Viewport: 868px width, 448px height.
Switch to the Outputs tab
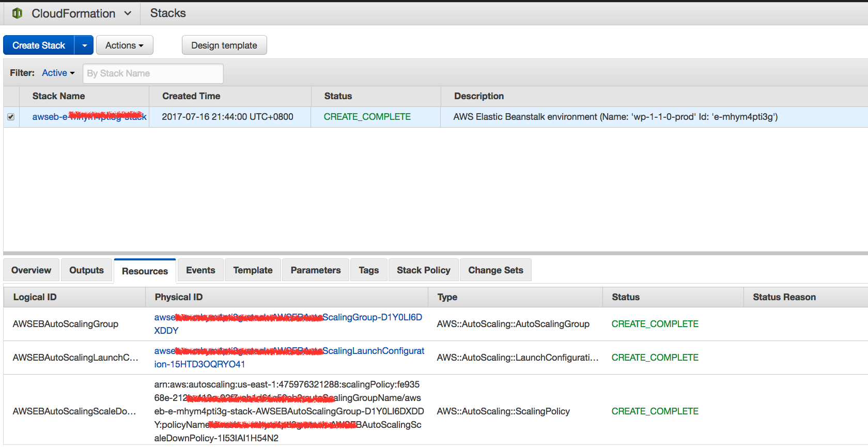point(86,270)
